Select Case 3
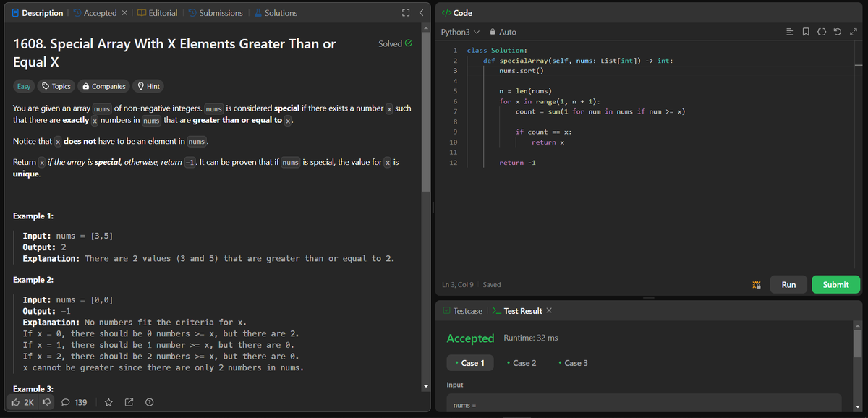868x418 pixels. click(573, 363)
